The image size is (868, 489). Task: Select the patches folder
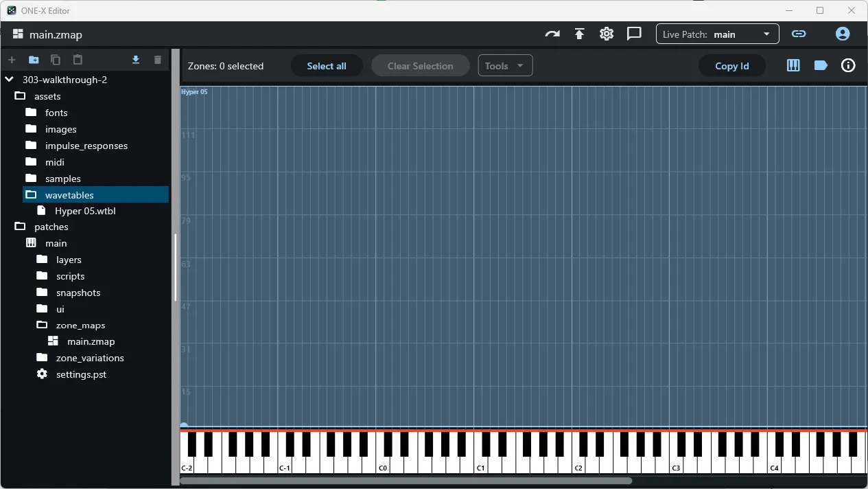click(x=51, y=227)
